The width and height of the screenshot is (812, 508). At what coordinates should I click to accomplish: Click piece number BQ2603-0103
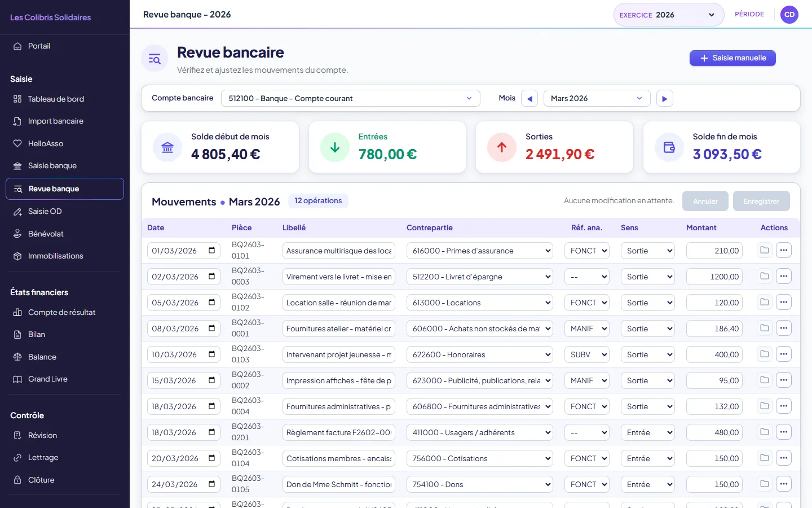click(x=248, y=354)
